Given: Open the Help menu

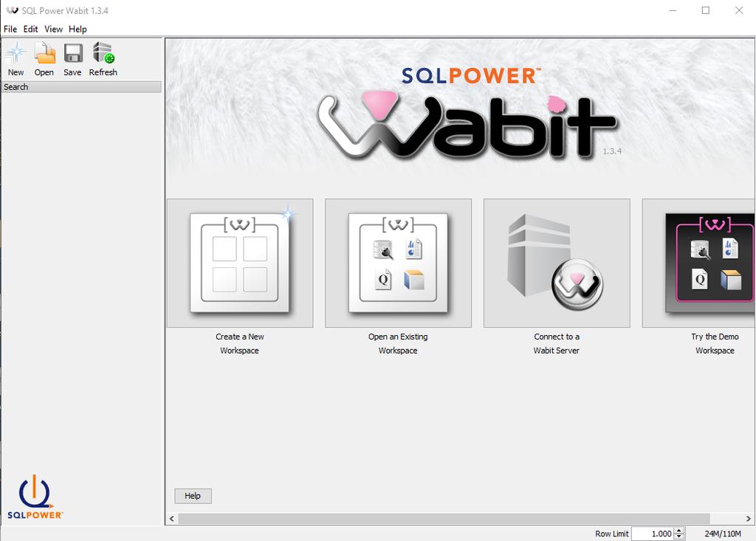Looking at the screenshot, I should pos(78,29).
